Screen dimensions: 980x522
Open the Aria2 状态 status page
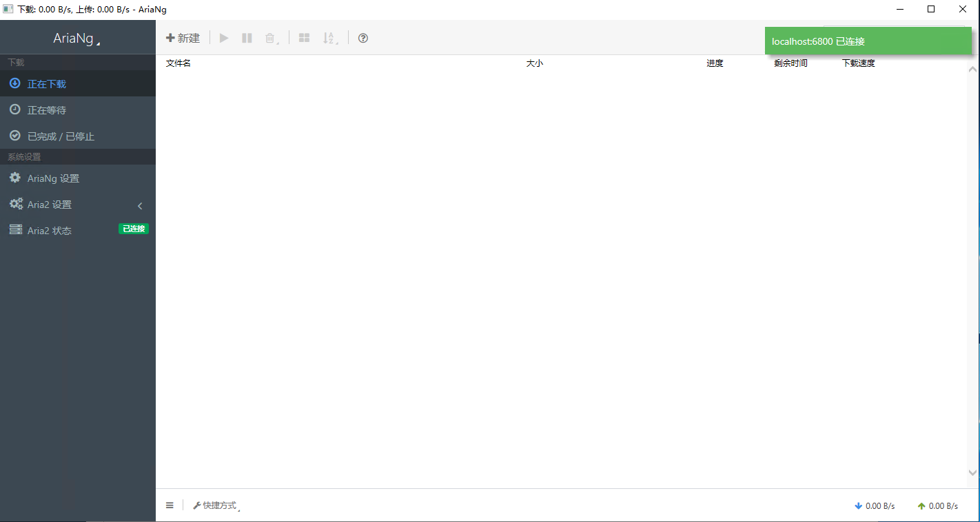click(50, 231)
